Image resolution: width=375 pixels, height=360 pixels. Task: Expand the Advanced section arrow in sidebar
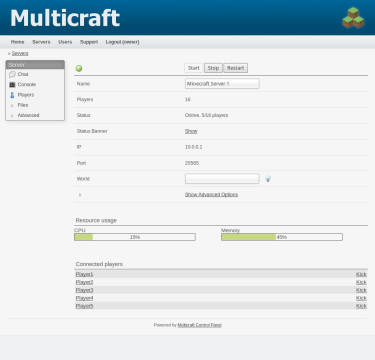[x=12, y=116]
